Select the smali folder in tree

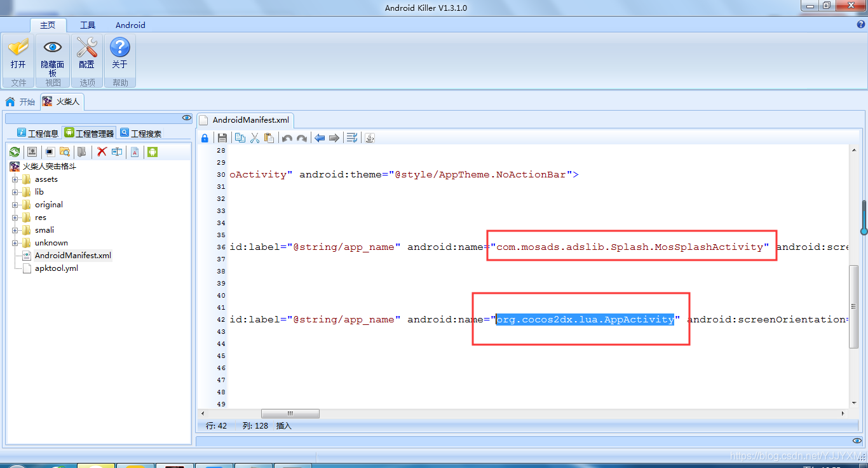tap(44, 230)
